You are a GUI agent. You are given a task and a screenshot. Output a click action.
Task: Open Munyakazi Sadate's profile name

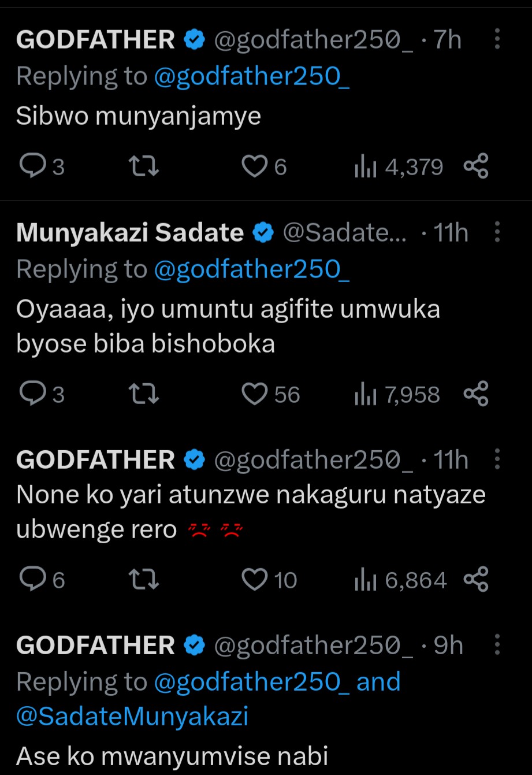click(130, 232)
